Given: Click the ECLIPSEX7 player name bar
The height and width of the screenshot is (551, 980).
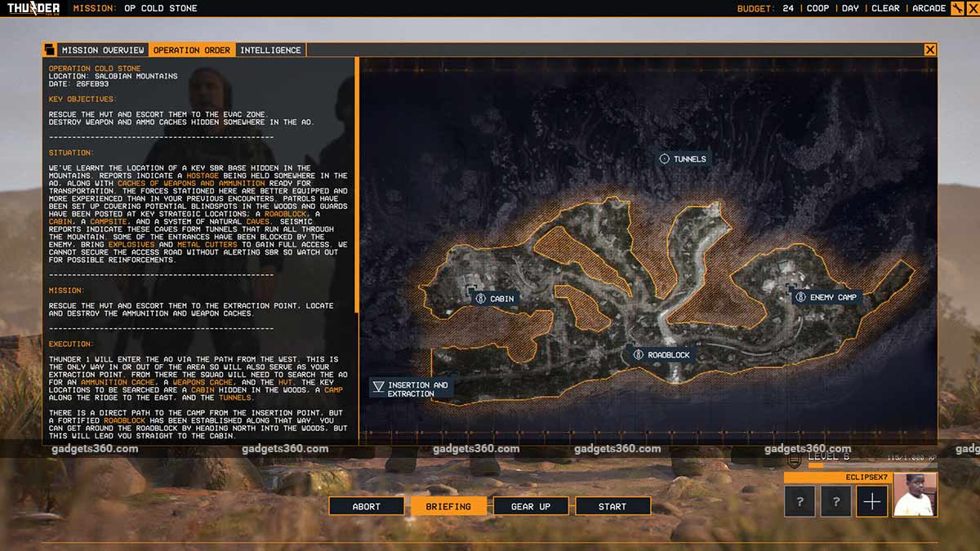Looking at the screenshot, I should click(836, 477).
